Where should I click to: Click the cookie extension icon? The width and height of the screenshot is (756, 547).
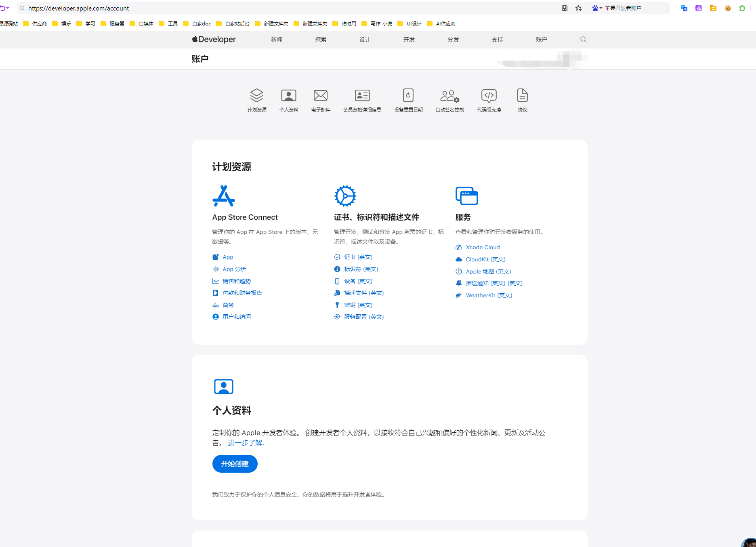[x=728, y=8]
